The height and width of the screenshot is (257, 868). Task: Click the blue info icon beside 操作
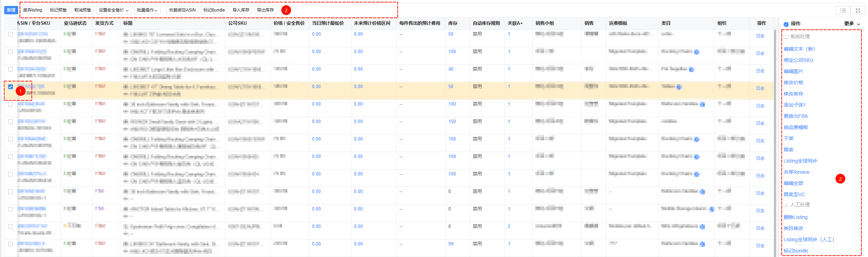[x=786, y=24]
